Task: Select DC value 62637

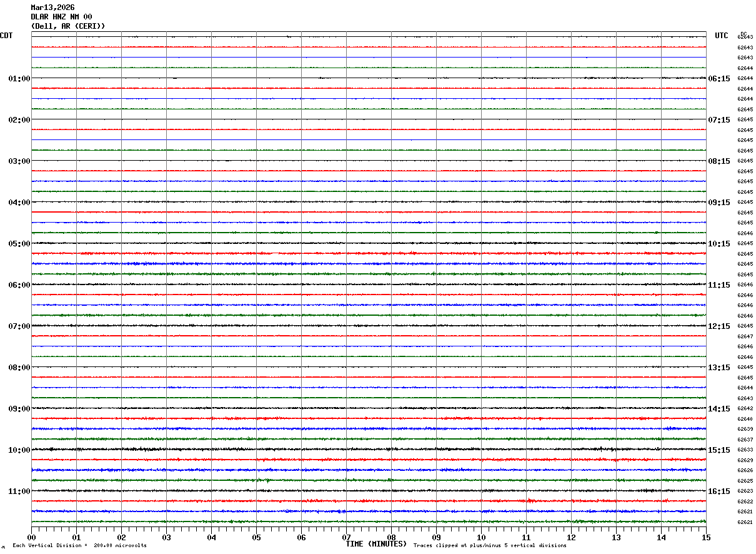Action: [x=745, y=440]
